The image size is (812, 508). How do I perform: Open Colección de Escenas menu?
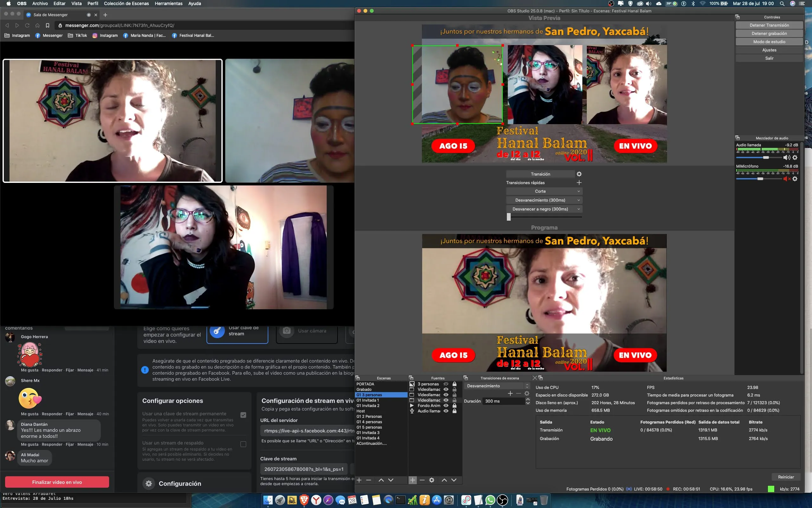pyautogui.click(x=126, y=3)
